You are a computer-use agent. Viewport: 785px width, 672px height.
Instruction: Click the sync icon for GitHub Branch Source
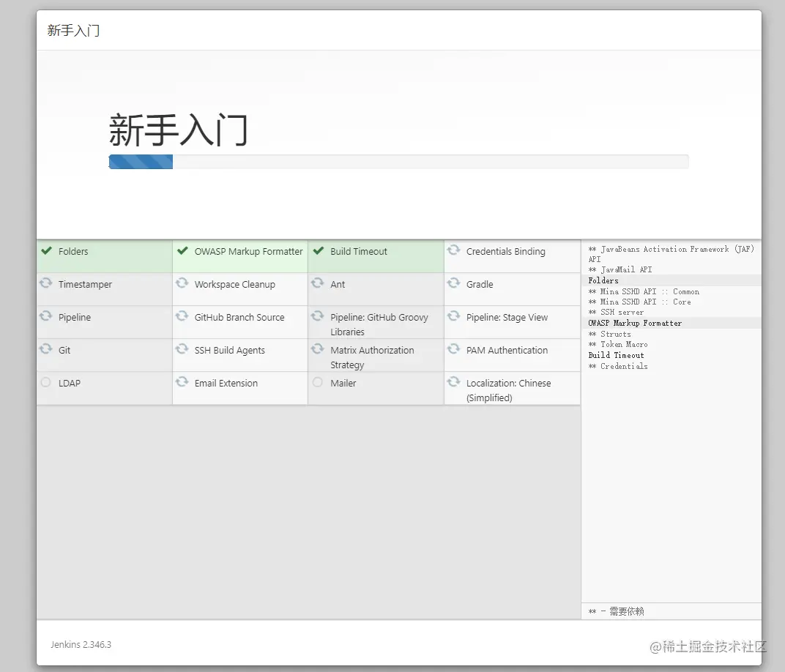click(x=182, y=316)
